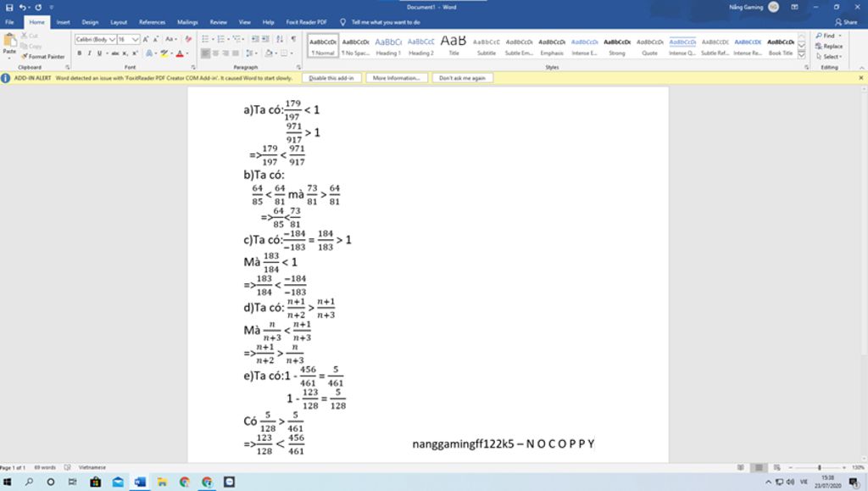
Task: Switch to Web Layout view in status bar
Action: (x=777, y=468)
